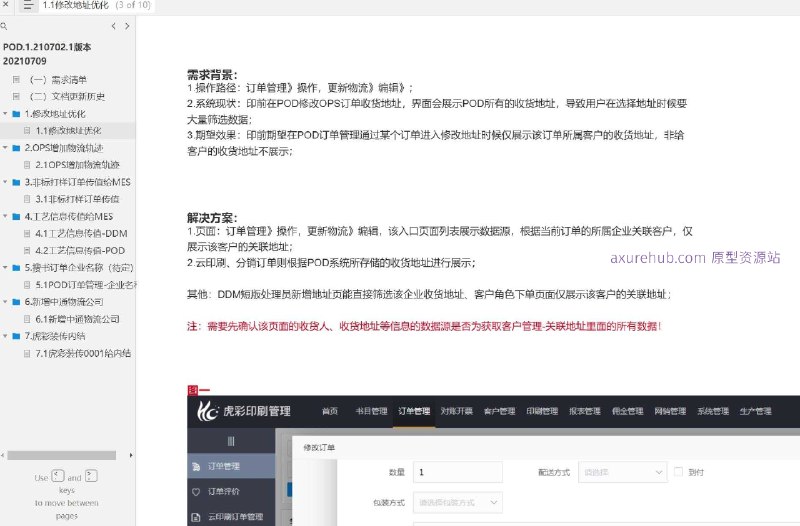Open the 包装方式 dropdown
Image resolution: width=800 pixels, height=526 pixels.
(x=458, y=503)
